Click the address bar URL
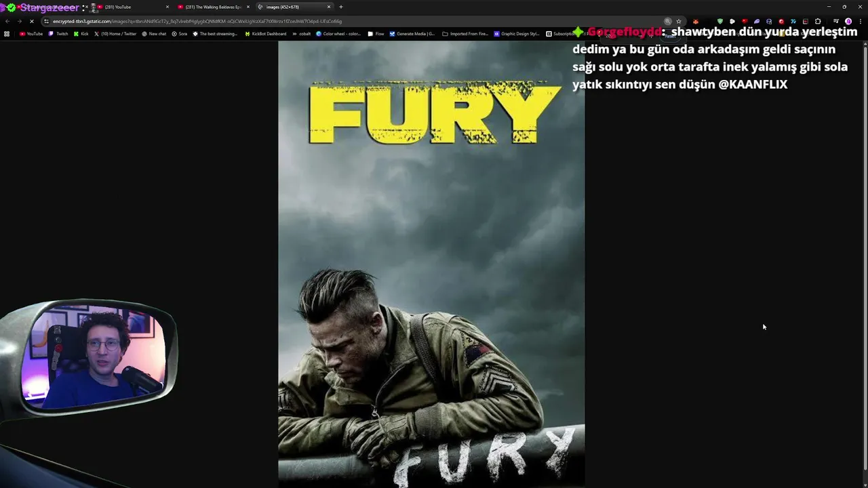This screenshot has height=488, width=868. point(197,21)
